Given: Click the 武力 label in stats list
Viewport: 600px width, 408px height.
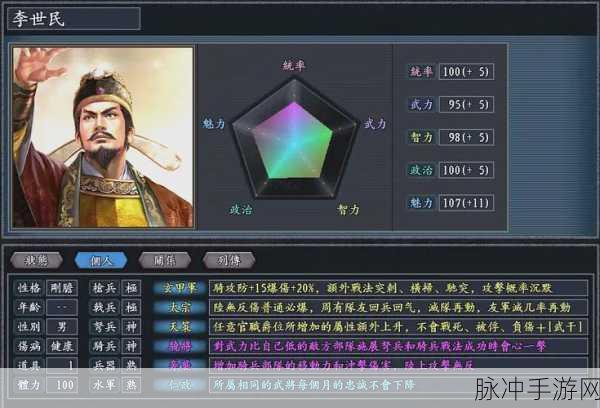Looking at the screenshot, I should click(421, 104).
